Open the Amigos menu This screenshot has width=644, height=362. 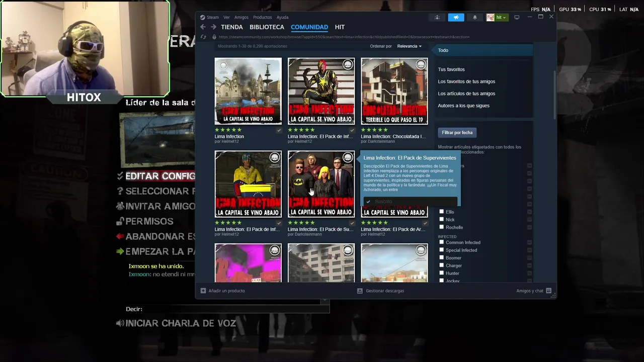[242, 17]
